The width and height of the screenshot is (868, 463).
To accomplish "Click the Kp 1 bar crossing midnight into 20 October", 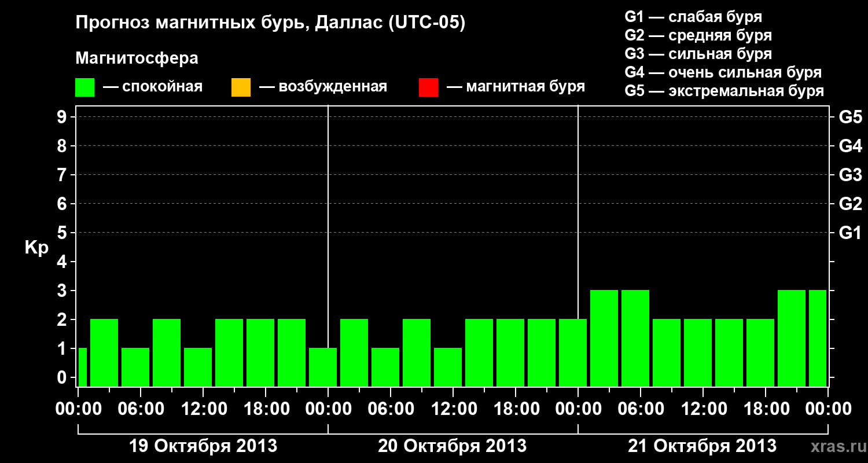I will (323, 367).
